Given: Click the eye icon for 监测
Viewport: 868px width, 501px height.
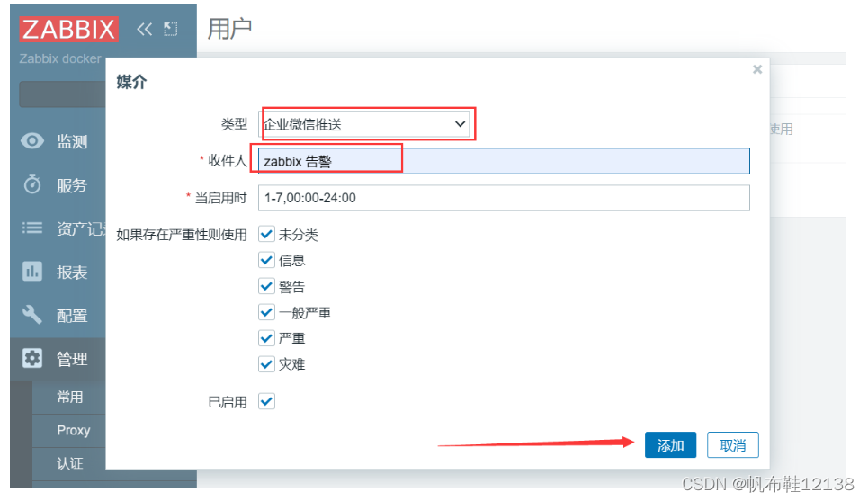Looking at the screenshot, I should point(32,141).
